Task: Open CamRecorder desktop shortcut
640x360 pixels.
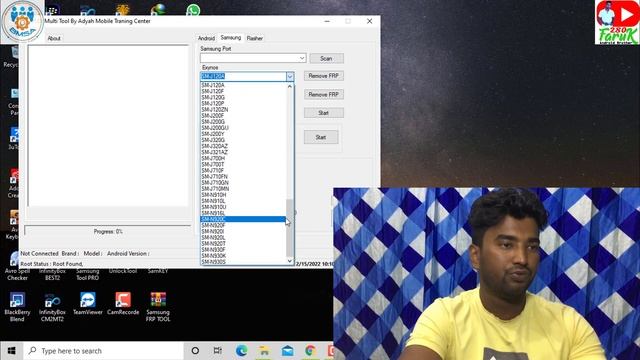Action: [123, 303]
